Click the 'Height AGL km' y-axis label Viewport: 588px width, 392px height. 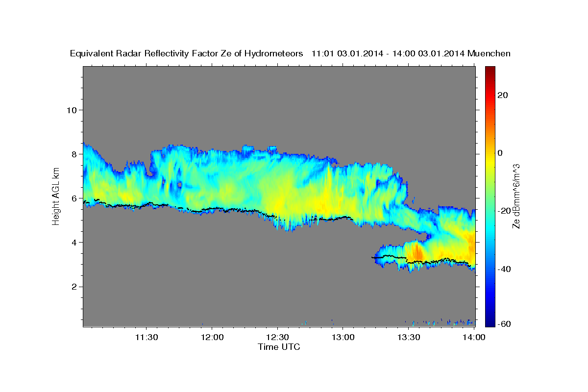56,196
